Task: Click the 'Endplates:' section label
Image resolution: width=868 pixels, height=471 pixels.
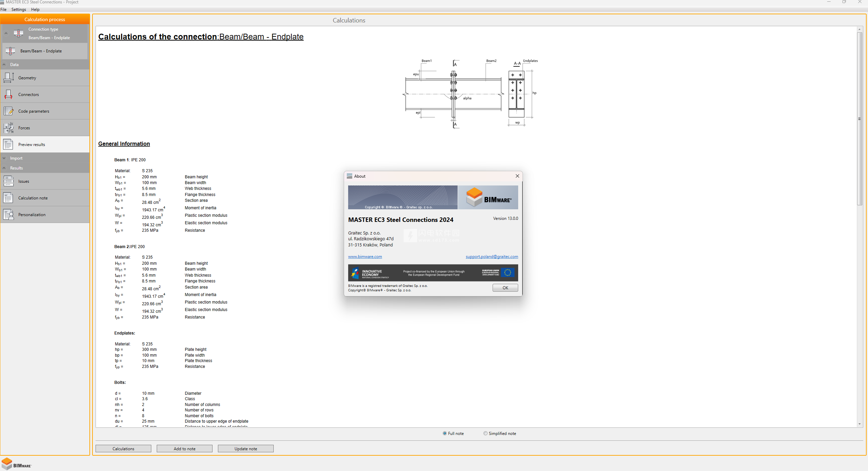Action: click(125, 333)
